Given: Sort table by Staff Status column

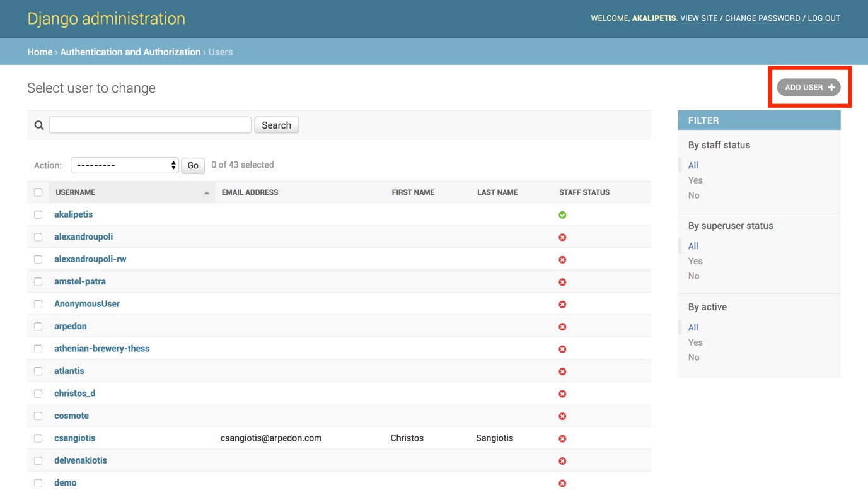Looking at the screenshot, I should pyautogui.click(x=584, y=192).
